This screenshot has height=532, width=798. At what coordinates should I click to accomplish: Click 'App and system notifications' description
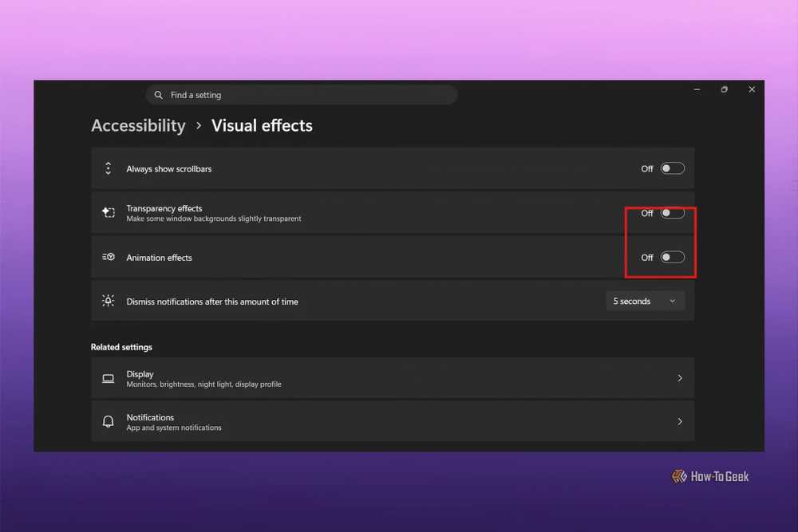(174, 428)
